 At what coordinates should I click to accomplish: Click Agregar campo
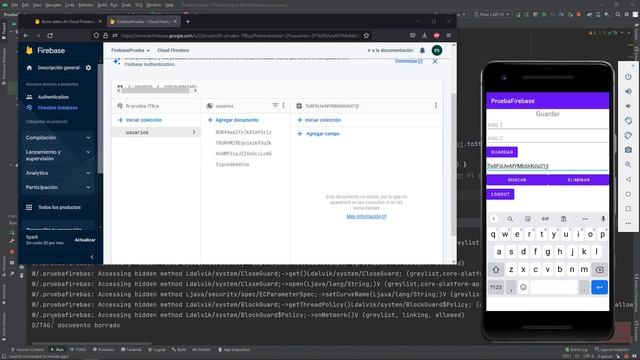318,134
